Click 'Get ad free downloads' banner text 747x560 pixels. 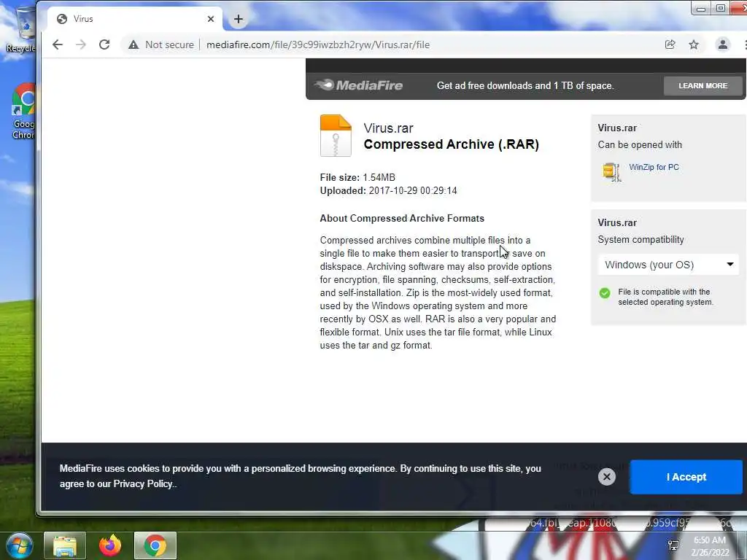(525, 86)
